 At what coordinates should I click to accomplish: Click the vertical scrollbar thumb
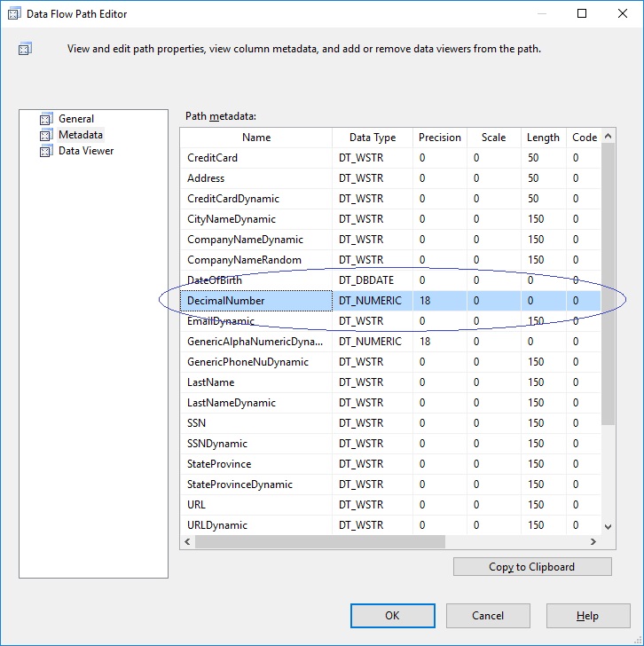pos(608,284)
